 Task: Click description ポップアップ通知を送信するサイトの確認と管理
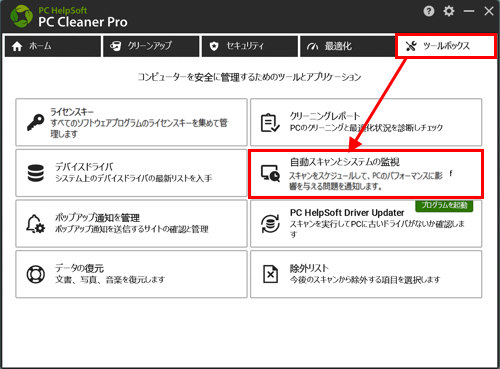pos(132,229)
